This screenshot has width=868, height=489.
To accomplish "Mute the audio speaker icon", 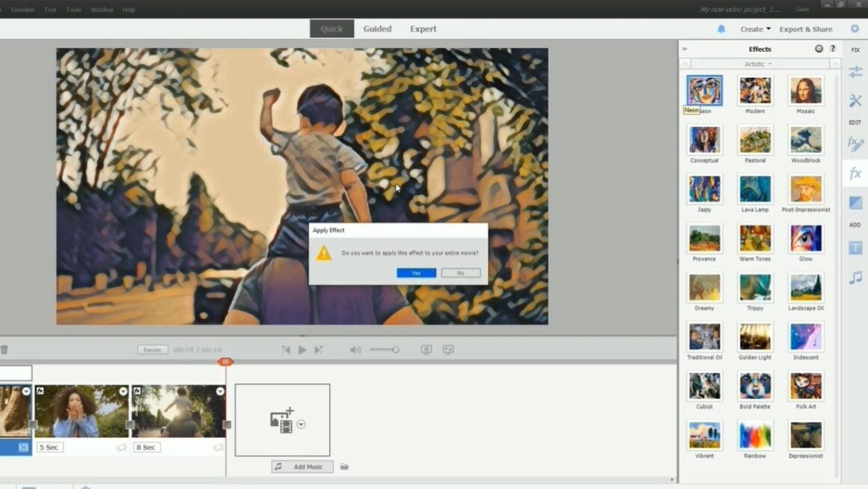I will (355, 350).
